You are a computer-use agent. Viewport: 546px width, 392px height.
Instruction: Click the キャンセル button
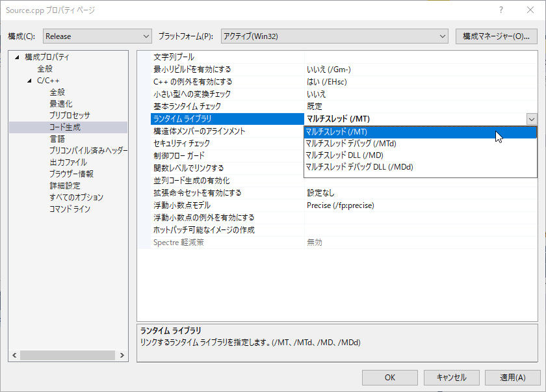451,378
